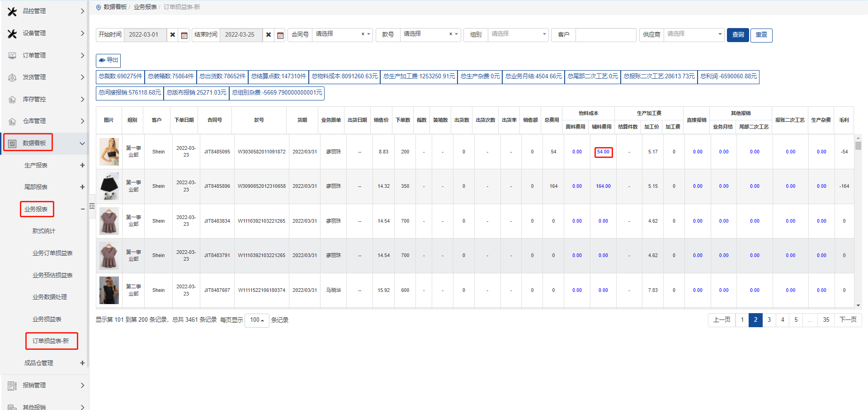Open the 组别 dropdown
Image resolution: width=868 pixels, height=410 pixels.
pos(517,34)
